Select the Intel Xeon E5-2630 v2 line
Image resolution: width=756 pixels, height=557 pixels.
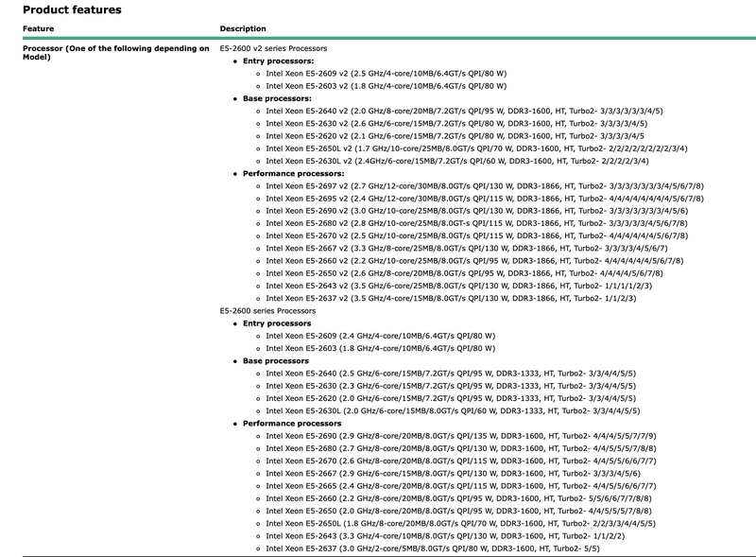(x=456, y=124)
